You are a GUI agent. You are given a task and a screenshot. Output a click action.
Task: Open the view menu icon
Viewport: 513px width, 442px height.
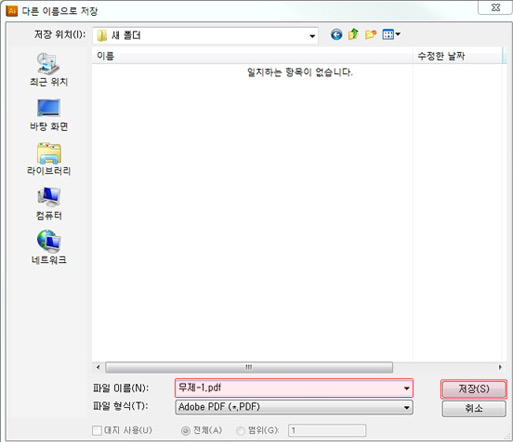coord(391,35)
